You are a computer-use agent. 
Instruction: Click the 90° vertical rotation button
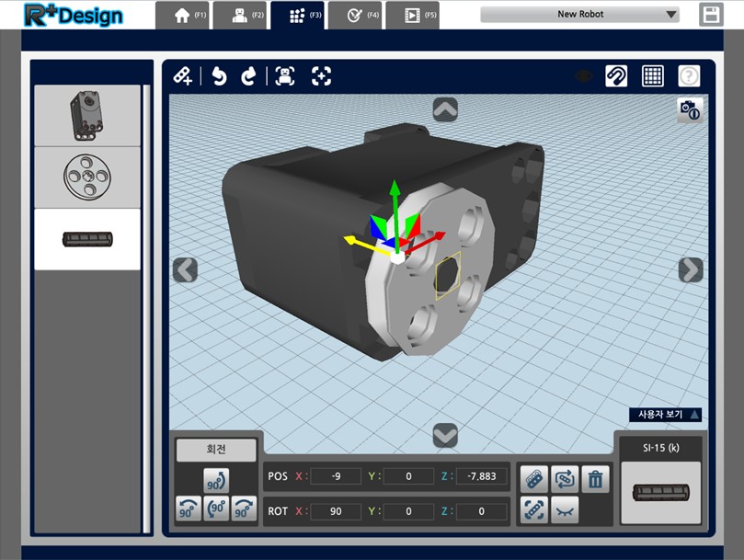(216, 480)
